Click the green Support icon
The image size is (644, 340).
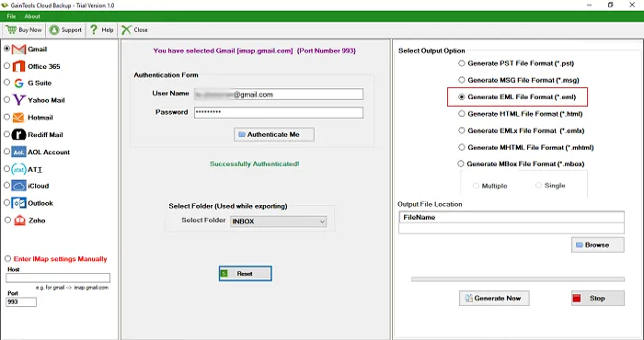pos(53,30)
